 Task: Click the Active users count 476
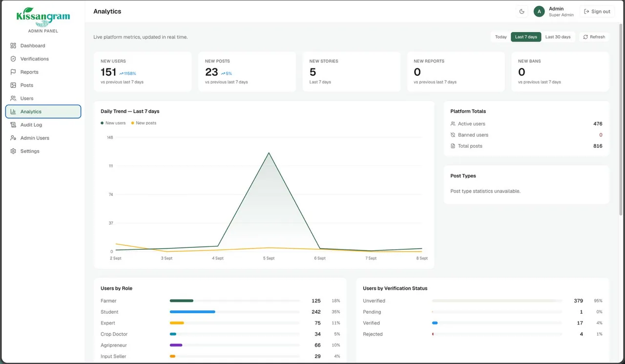tap(598, 124)
